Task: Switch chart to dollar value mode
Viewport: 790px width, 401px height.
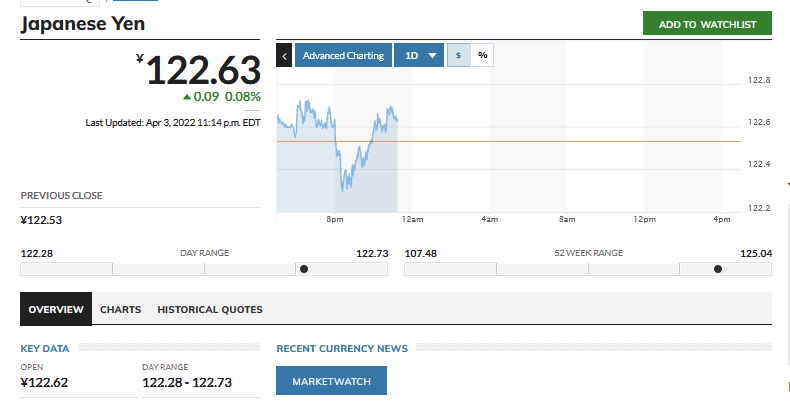Action: [458, 55]
